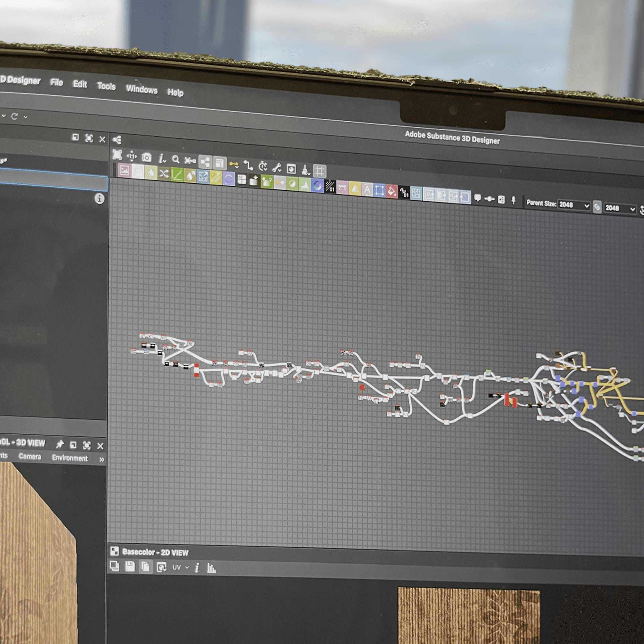Click the pin icon in graph toolbar
644x644 pixels.
click(513, 200)
